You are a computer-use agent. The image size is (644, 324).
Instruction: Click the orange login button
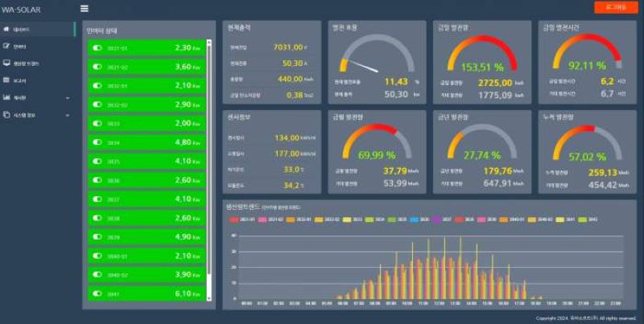click(615, 7)
